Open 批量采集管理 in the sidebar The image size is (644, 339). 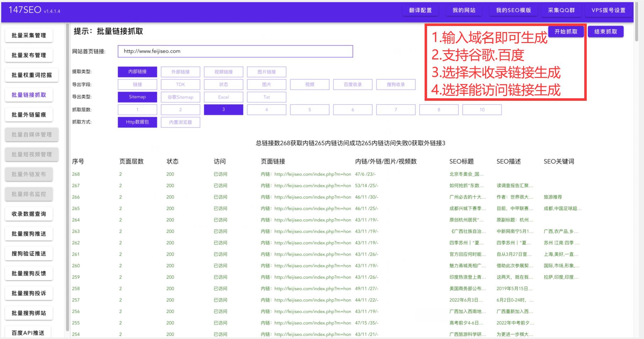click(x=29, y=35)
